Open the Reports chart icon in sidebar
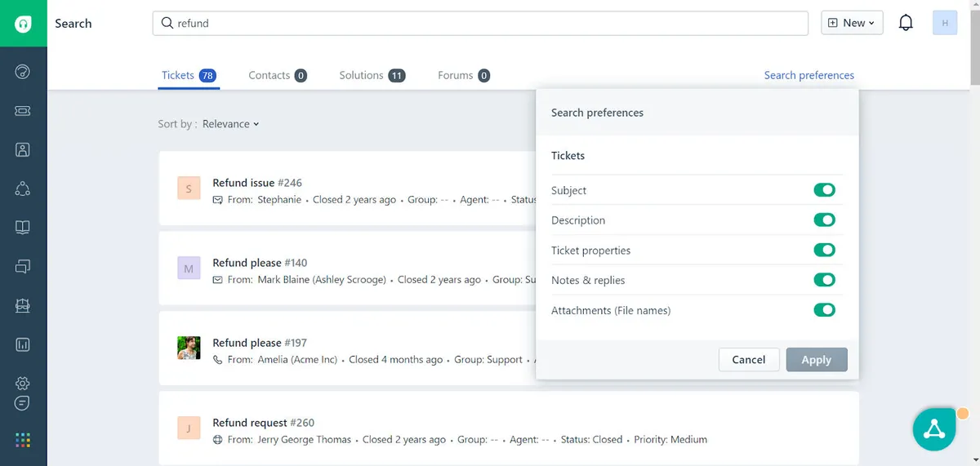 pos(23,344)
